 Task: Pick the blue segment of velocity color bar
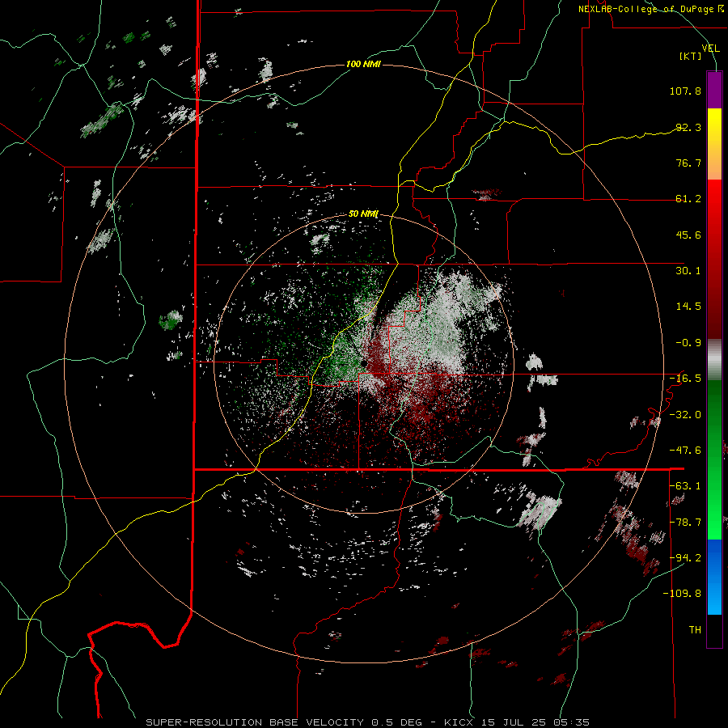tap(714, 577)
